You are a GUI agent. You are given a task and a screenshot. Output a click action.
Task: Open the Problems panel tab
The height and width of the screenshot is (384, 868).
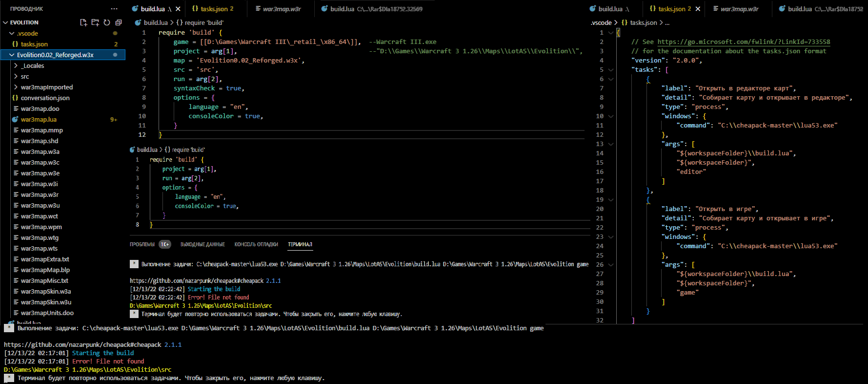[142, 244]
